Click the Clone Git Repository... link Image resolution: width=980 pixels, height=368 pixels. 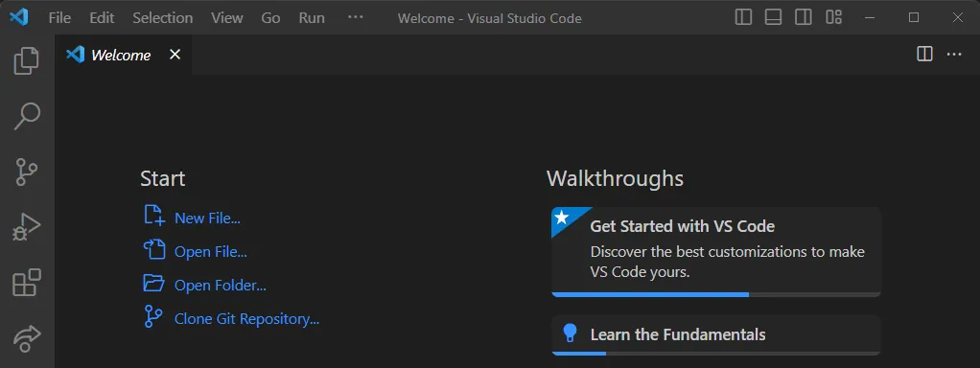click(246, 319)
